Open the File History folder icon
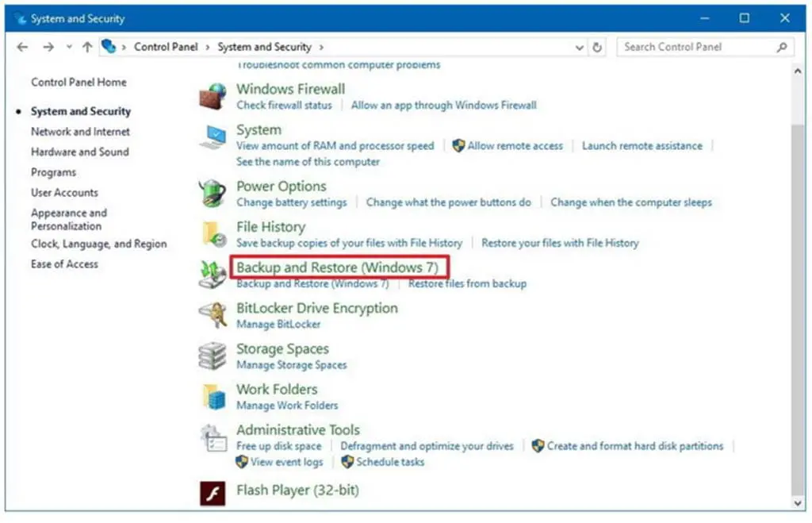This screenshot has width=812, height=523. 212,234
